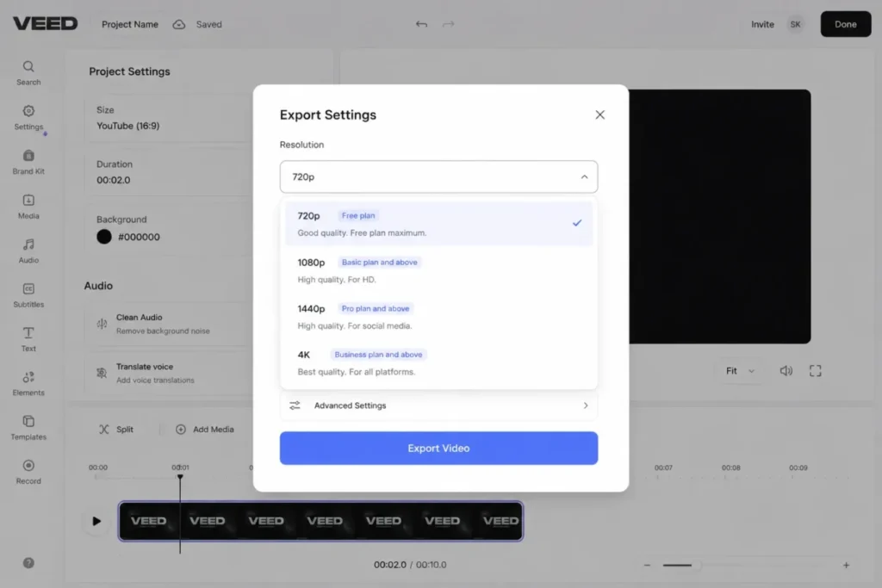Collapse the Resolution 720p dropdown

[438, 176]
